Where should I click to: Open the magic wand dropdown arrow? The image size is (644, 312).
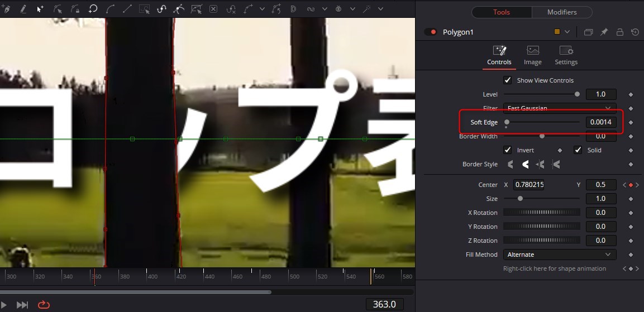(380, 8)
